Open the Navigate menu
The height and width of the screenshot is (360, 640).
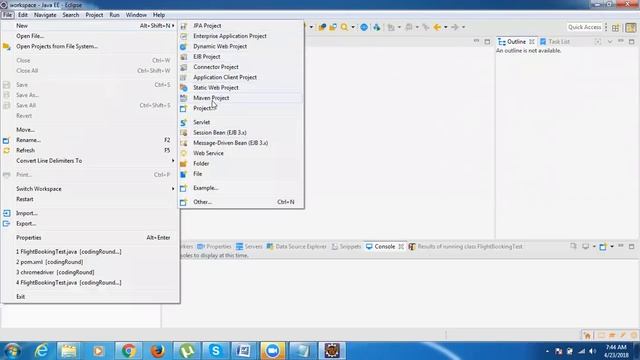tap(45, 15)
